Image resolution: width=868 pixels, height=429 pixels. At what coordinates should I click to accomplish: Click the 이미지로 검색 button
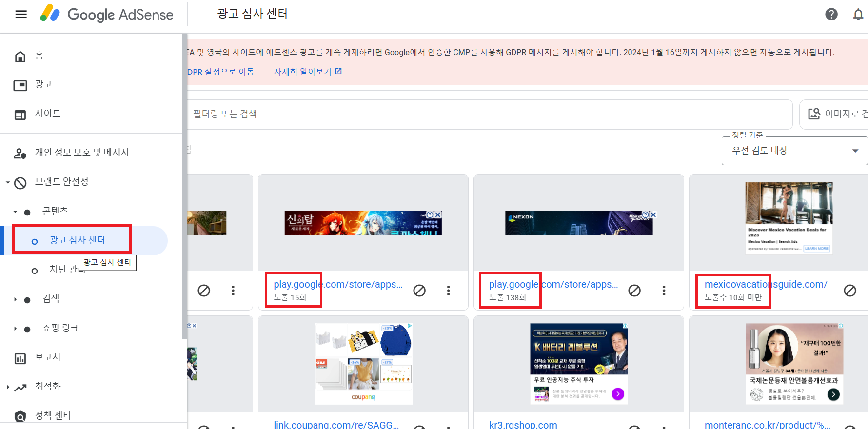(835, 114)
